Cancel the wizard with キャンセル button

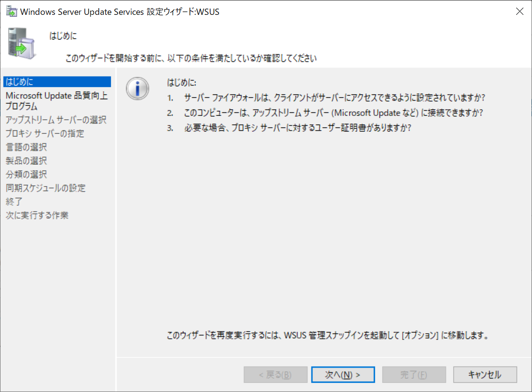coord(485,375)
